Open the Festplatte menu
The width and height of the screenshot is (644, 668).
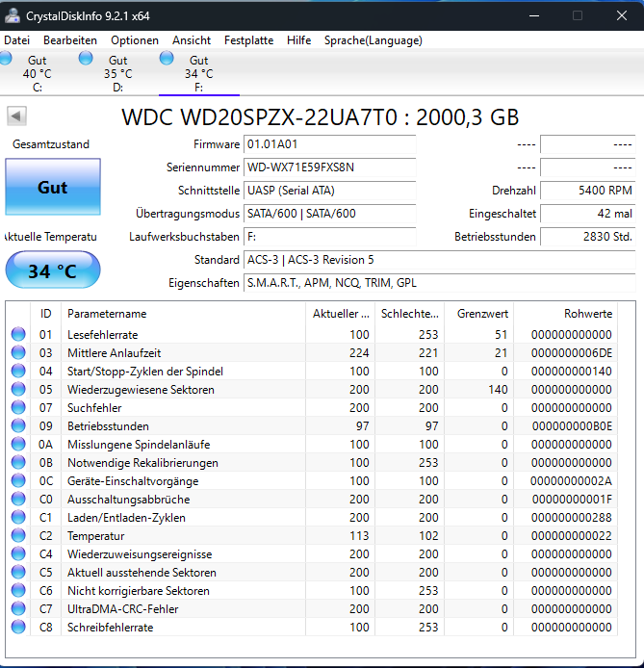coord(248,40)
